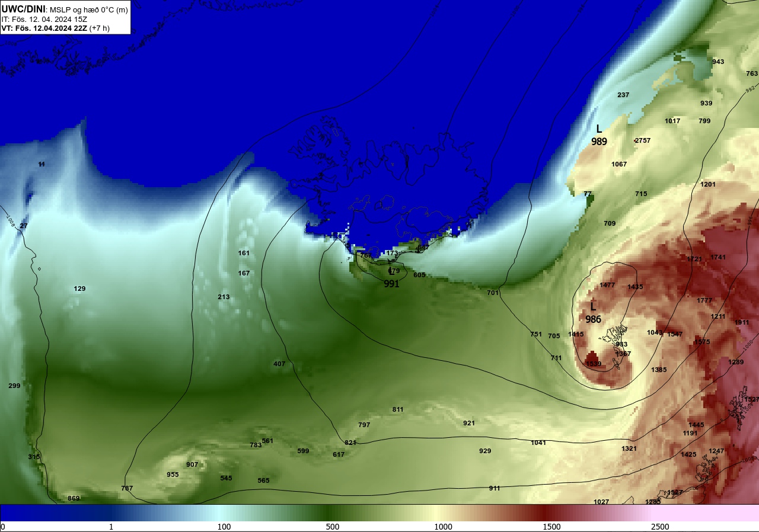Click the 1027 height value
Screen dimensions: 759x532
[601, 502]
